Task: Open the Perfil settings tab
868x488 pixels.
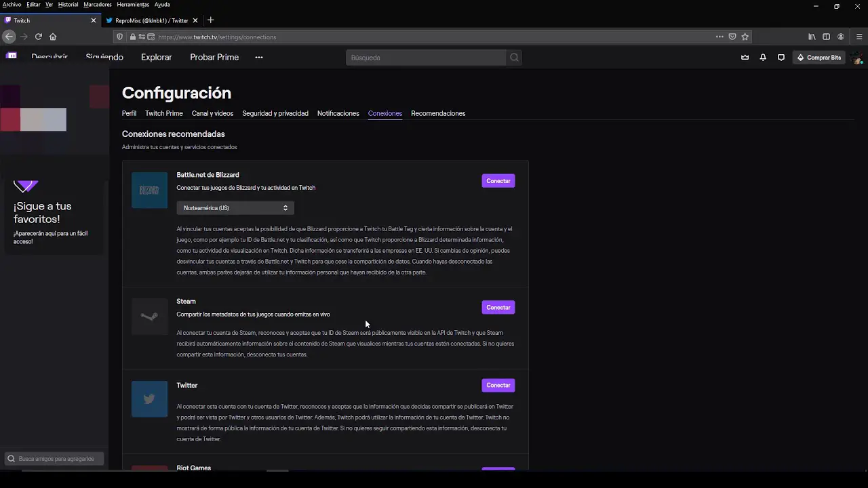Action: pyautogui.click(x=129, y=113)
